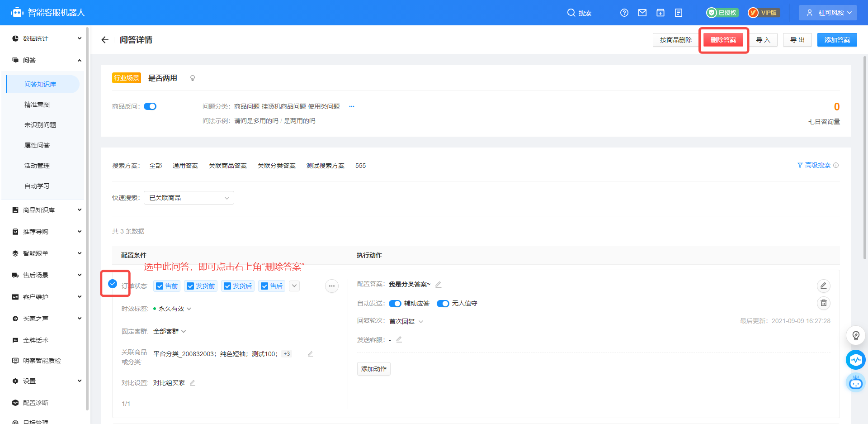Click the floating blue monitor pulse button
This screenshot has height=424, width=868.
click(x=856, y=360)
